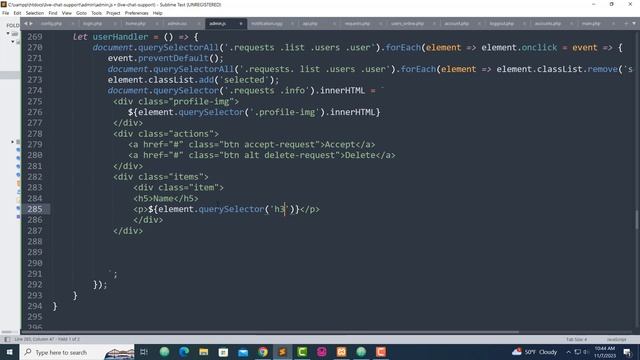Image resolution: width=640 pixels, height=360 pixels.
Task: Open XAMPP control panel taskbar icon
Action: 341,352
